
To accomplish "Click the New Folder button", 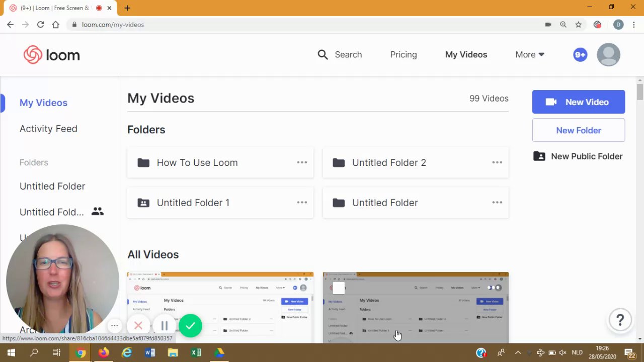I will tap(579, 130).
